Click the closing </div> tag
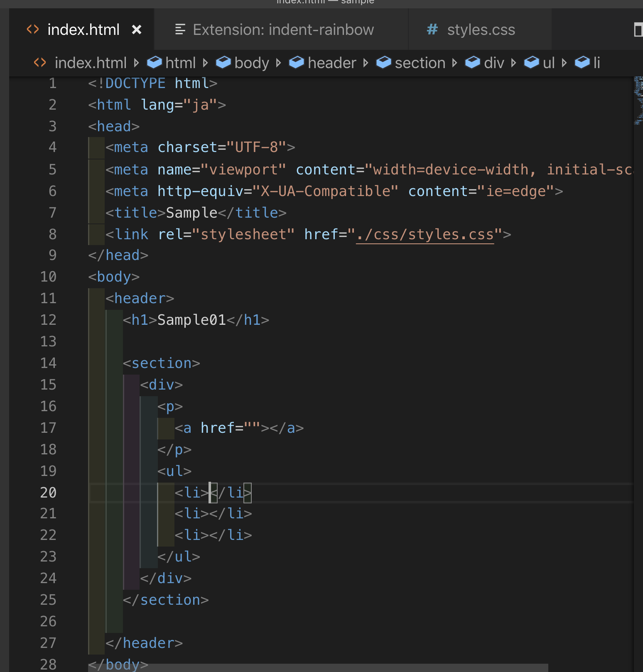The width and height of the screenshot is (643, 672). [x=166, y=578]
